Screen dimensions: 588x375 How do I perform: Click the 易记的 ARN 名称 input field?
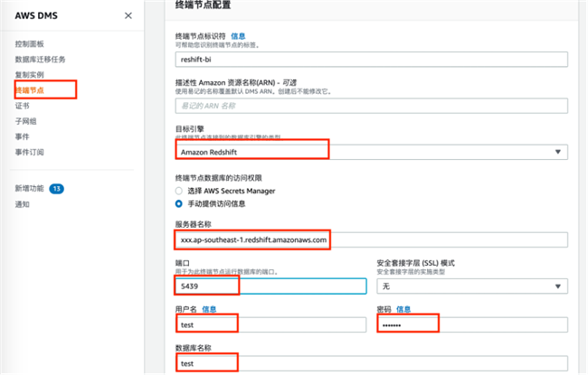click(371, 106)
